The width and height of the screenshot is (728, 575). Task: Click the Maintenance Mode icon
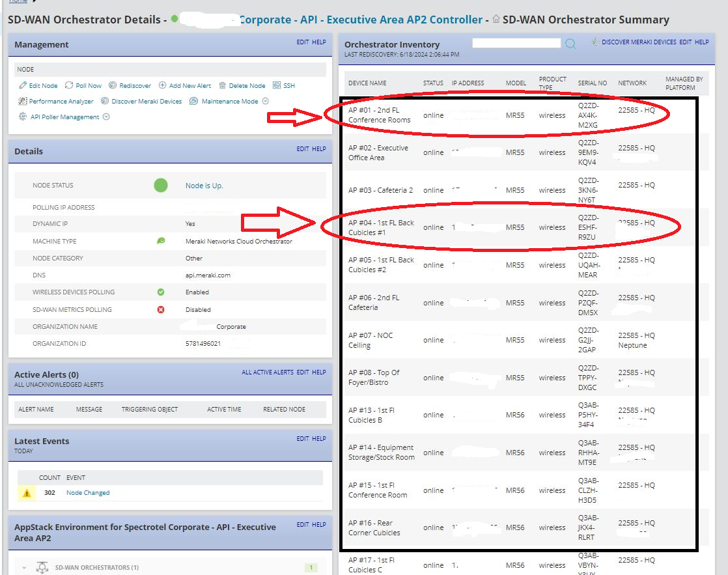click(193, 101)
